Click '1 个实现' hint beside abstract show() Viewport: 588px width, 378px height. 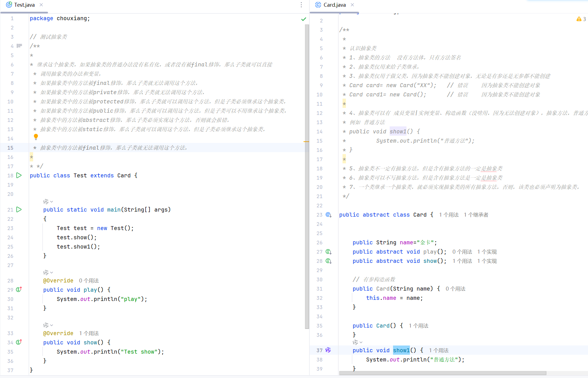point(487,261)
